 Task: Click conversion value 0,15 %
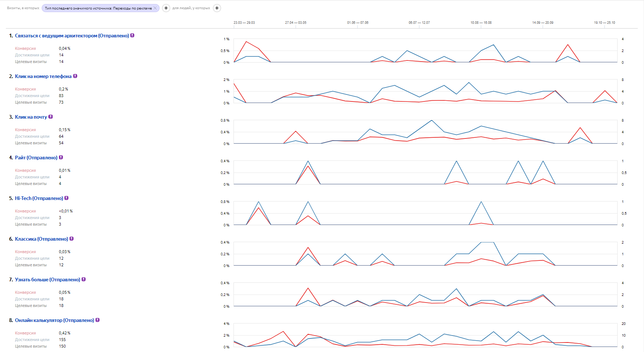[x=64, y=130]
